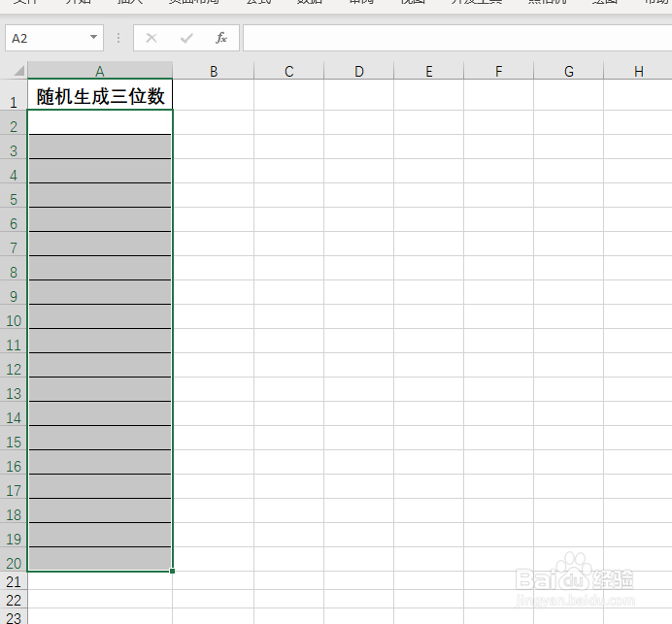Screen dimensions: 672x624
Task: Select row 16 header
Action: (x=14, y=462)
